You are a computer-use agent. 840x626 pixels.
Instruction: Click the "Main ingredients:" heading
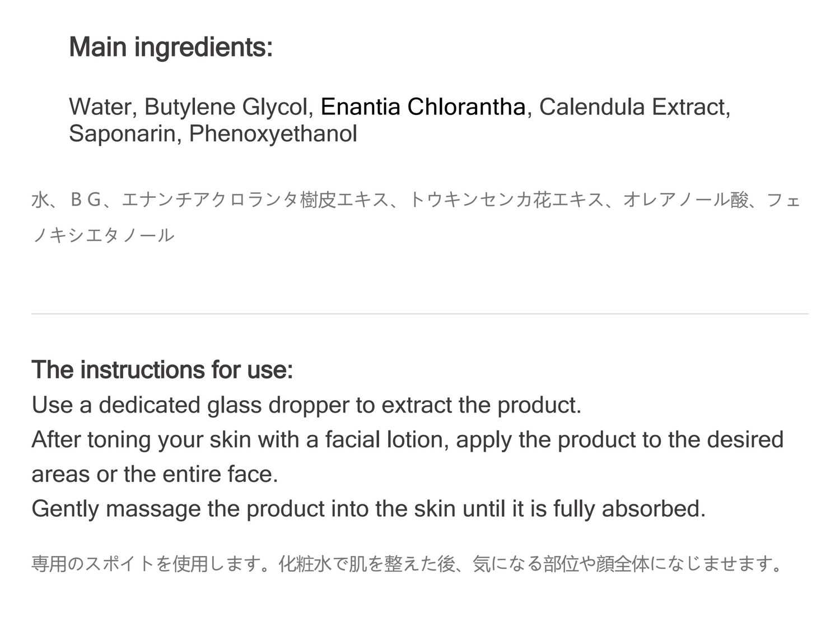pyautogui.click(x=171, y=47)
